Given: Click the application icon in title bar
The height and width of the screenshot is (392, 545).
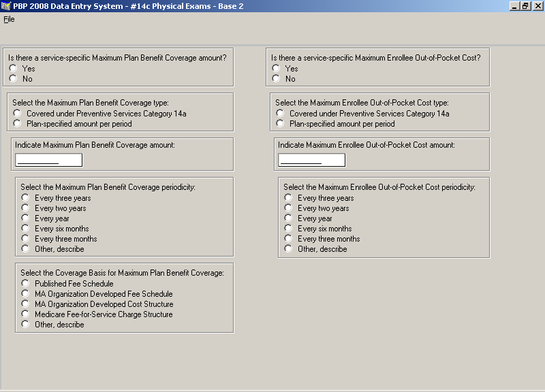Looking at the screenshot, I should tap(5, 6).
